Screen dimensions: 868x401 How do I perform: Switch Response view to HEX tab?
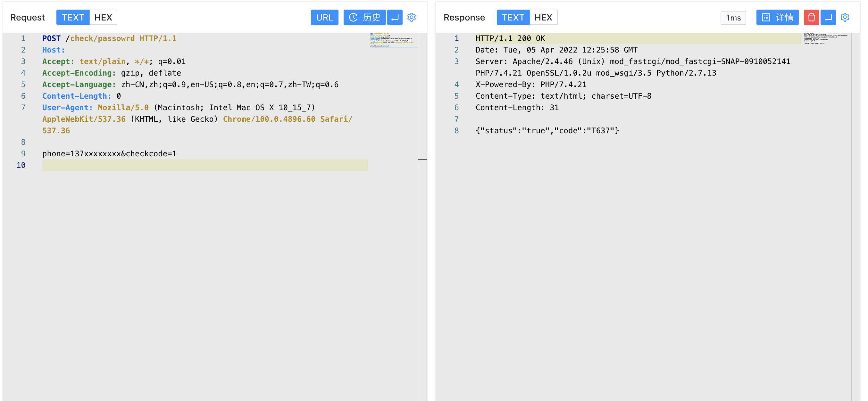click(x=543, y=17)
